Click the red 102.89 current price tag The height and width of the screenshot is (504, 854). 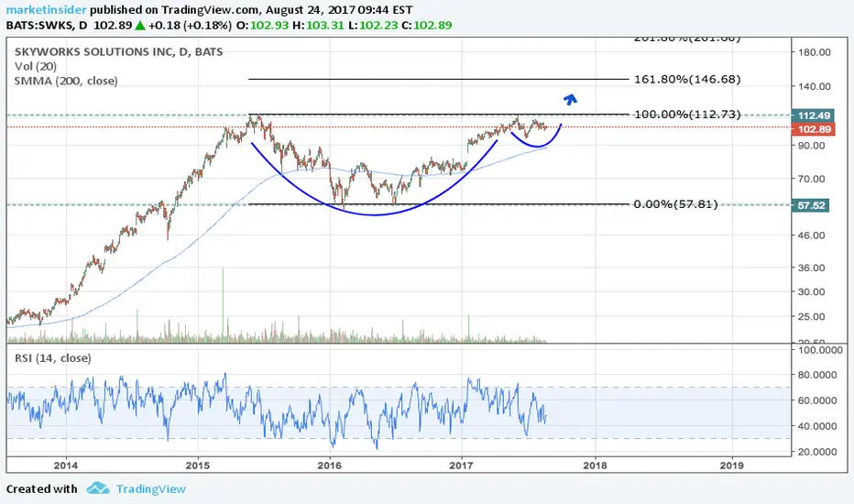pyautogui.click(x=812, y=129)
